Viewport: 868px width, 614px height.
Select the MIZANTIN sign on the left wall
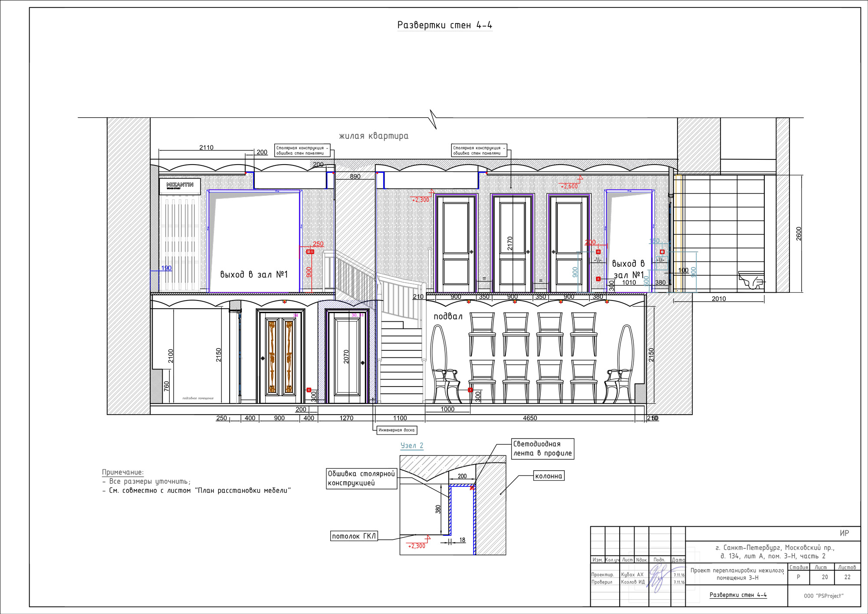click(x=180, y=186)
